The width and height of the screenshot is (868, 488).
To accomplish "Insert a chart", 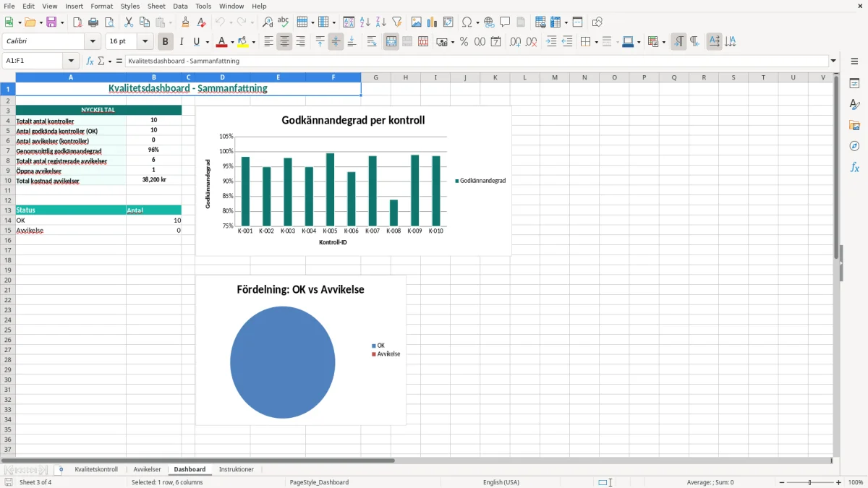I will click(x=432, y=22).
